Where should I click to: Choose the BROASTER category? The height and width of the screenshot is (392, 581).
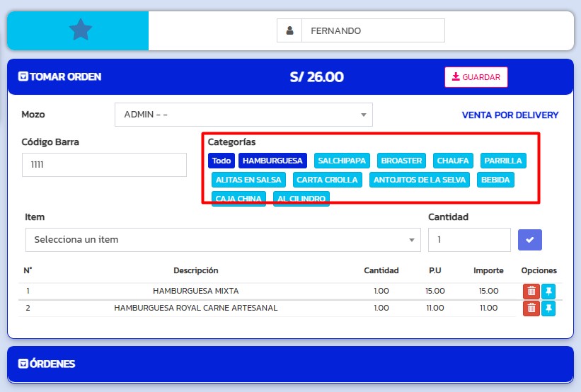coord(401,161)
